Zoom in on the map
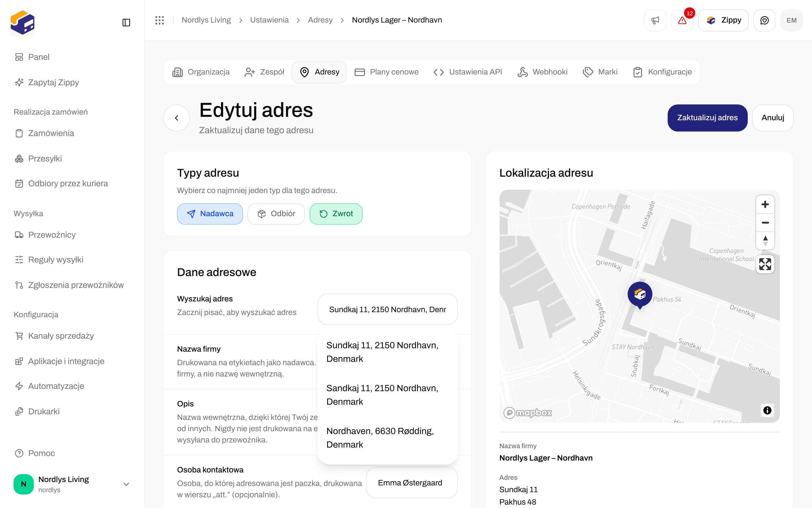Image resolution: width=812 pixels, height=508 pixels. [765, 204]
